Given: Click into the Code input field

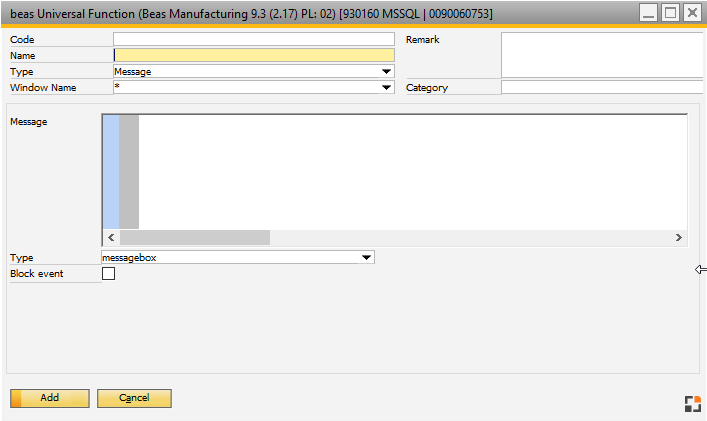Looking at the screenshot, I should pos(254,39).
